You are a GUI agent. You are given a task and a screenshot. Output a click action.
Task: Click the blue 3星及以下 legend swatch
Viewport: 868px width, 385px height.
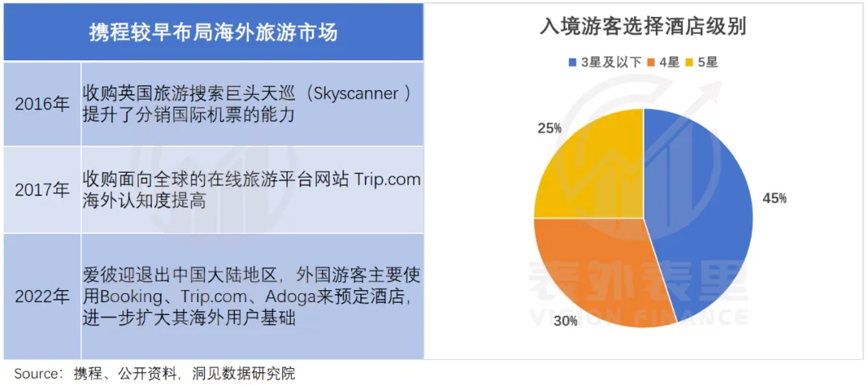pos(573,63)
